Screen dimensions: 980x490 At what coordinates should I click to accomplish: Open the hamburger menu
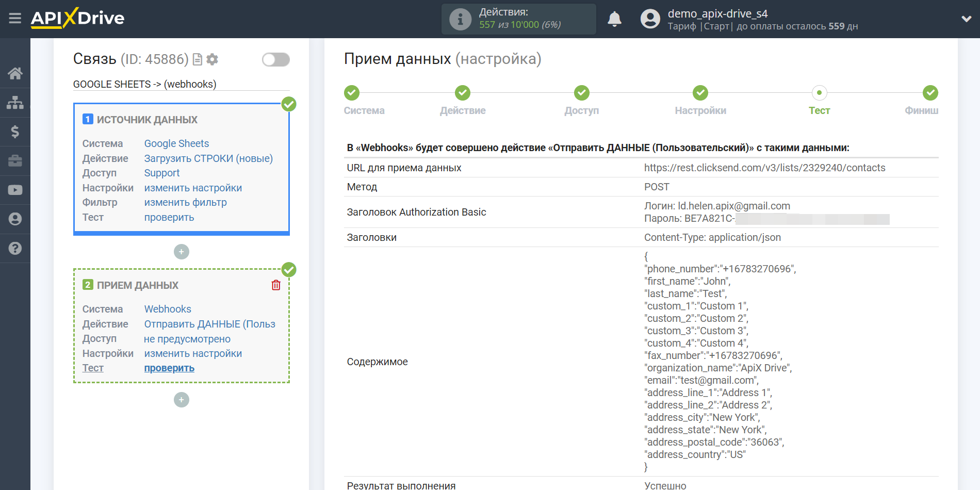15,19
